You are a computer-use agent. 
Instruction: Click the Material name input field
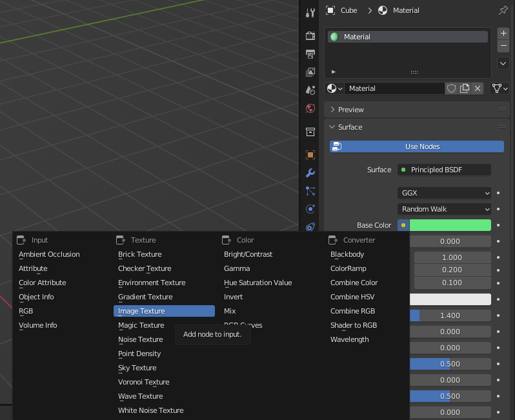coord(394,88)
